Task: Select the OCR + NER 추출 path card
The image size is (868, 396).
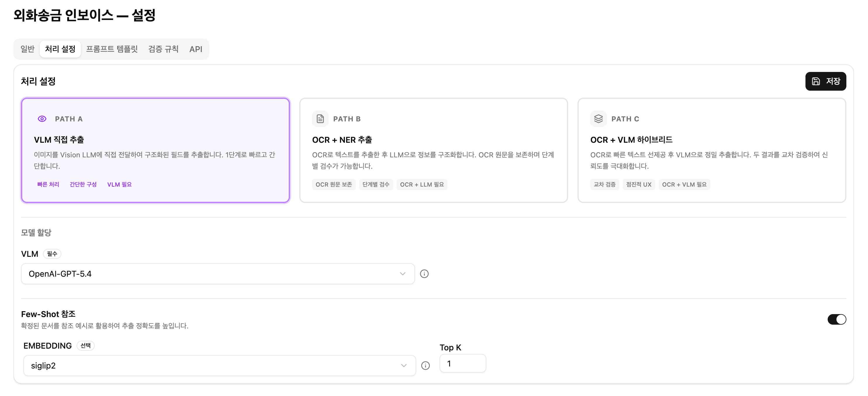Action: [433, 150]
